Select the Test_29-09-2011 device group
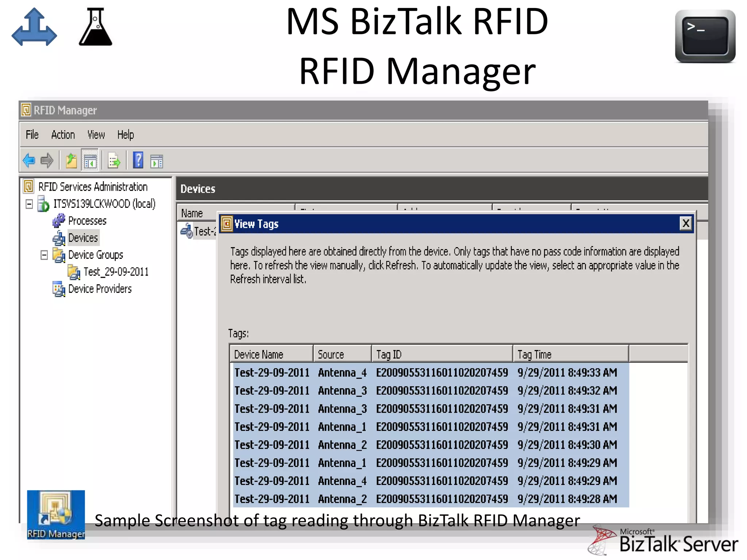 coord(116,272)
